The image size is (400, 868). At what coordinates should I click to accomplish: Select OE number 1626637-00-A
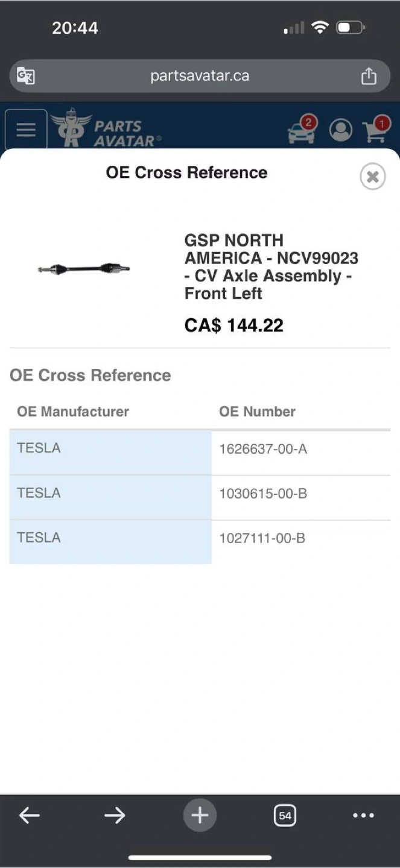[x=263, y=449]
